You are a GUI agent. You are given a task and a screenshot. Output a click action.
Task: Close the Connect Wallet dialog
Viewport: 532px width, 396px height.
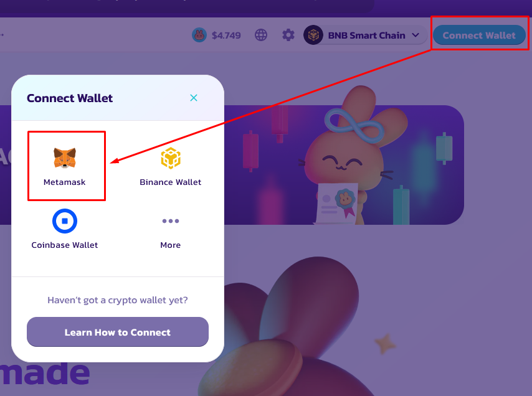194,98
